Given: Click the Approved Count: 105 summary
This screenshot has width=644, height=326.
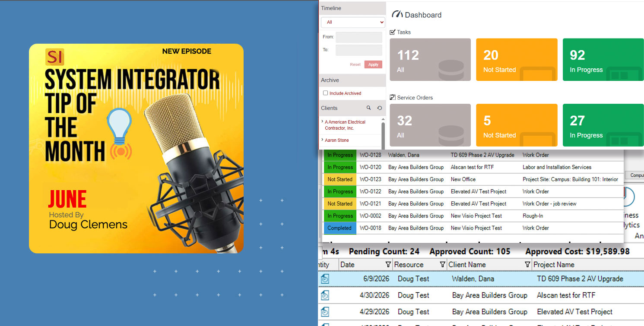Looking at the screenshot, I should point(470,251).
